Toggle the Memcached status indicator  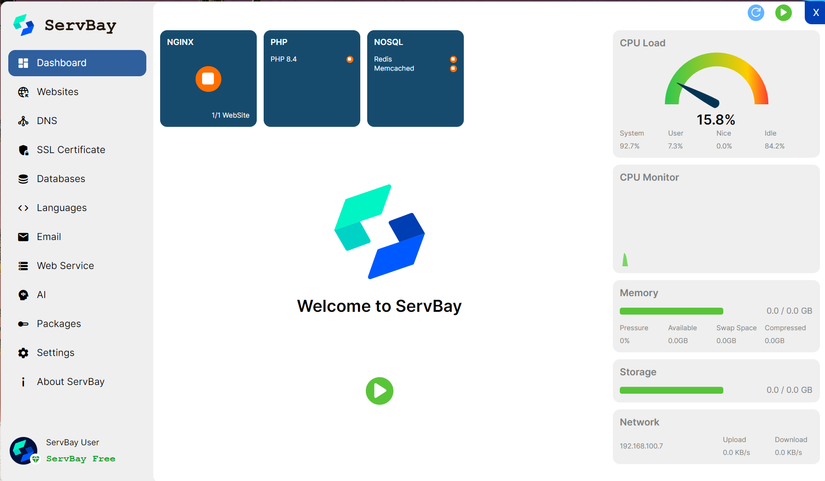pyautogui.click(x=453, y=68)
